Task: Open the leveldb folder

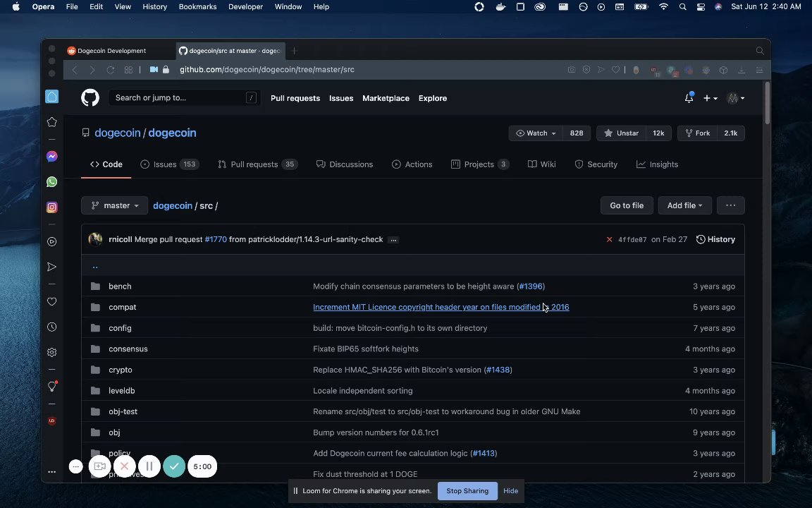Action: point(122,391)
